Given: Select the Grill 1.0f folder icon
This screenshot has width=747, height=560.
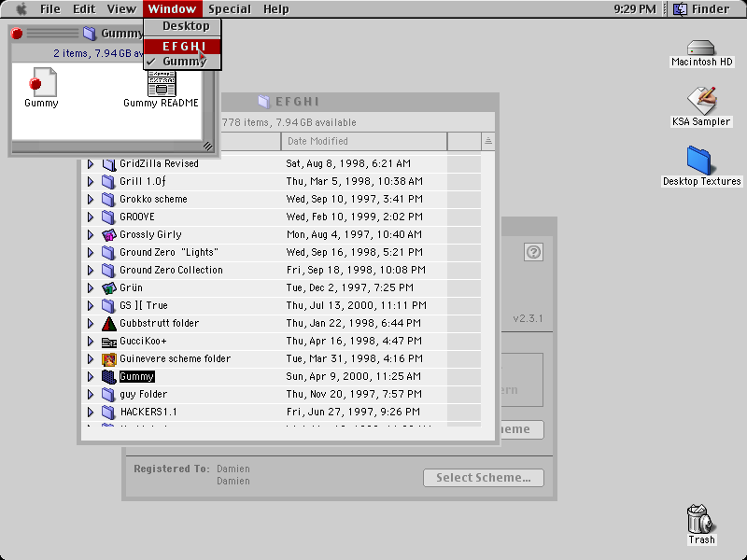Looking at the screenshot, I should (x=109, y=181).
